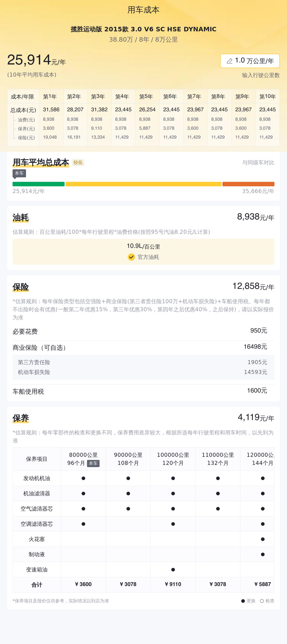
Task: Click the 变速箱油 dot under 100000公里
Action: (173, 570)
